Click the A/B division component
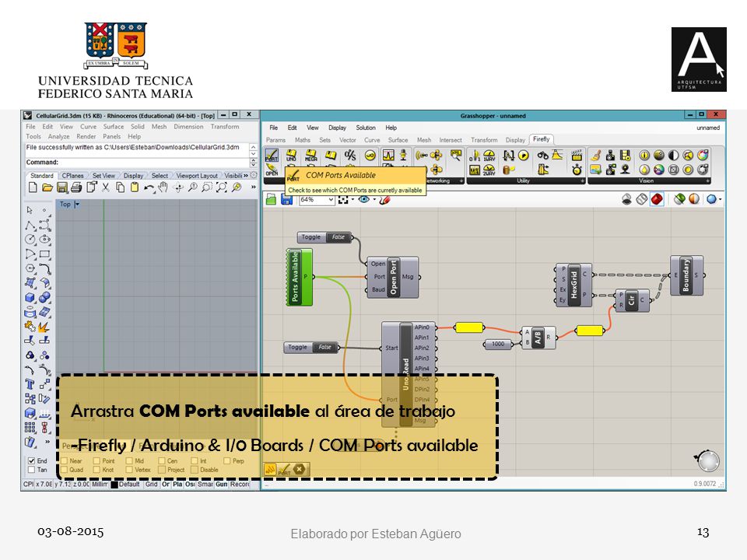This screenshot has width=747, height=560. pos(538,338)
